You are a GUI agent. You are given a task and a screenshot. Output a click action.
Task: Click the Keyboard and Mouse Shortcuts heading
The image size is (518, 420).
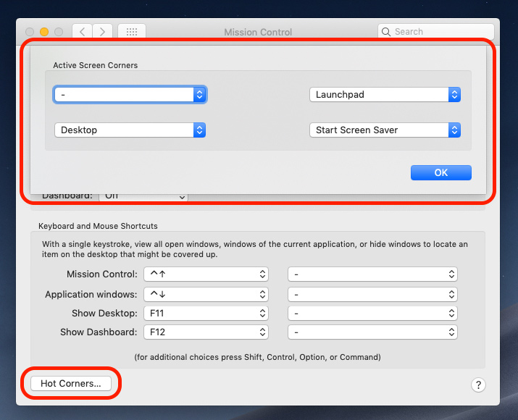click(98, 226)
